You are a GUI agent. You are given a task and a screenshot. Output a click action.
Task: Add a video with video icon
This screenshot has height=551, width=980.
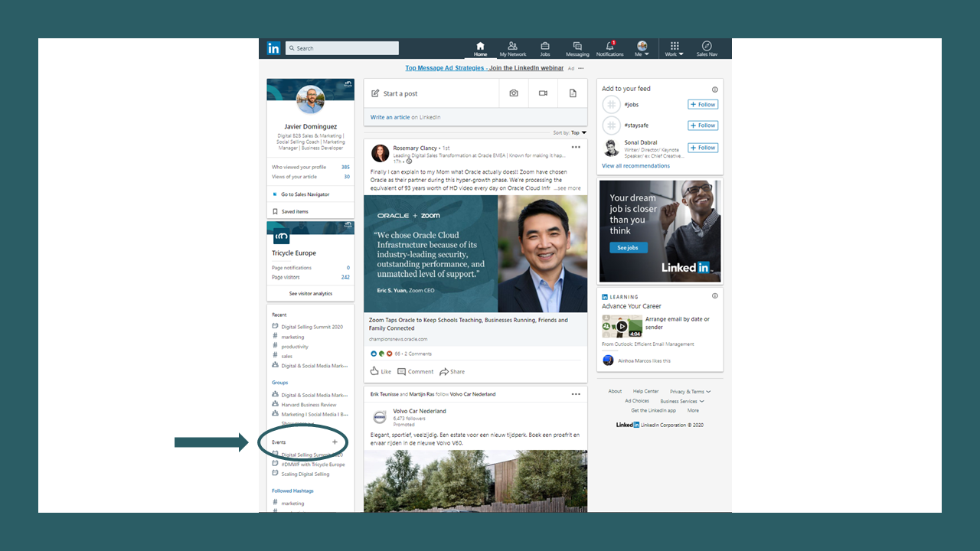(543, 93)
